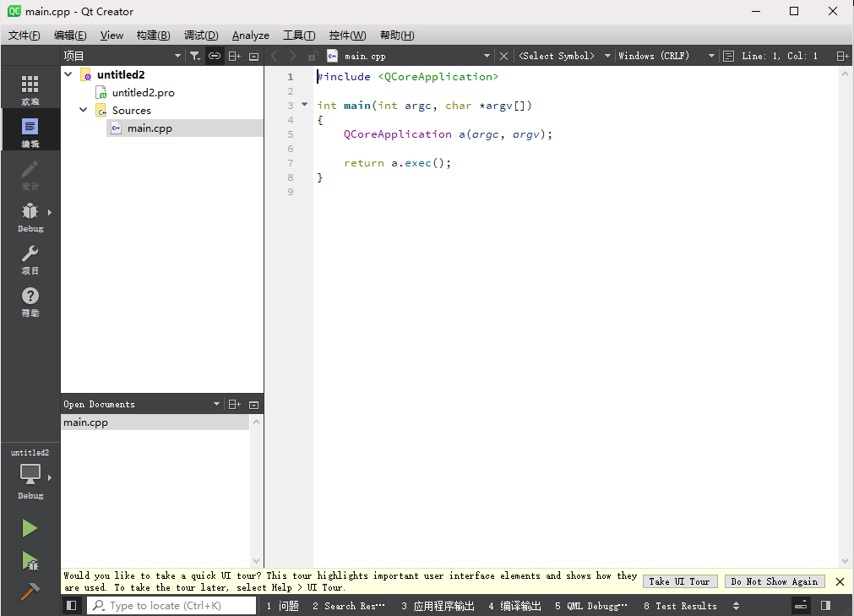
Task: Click the icon beside the Line and Col indicator
Action: click(x=728, y=56)
